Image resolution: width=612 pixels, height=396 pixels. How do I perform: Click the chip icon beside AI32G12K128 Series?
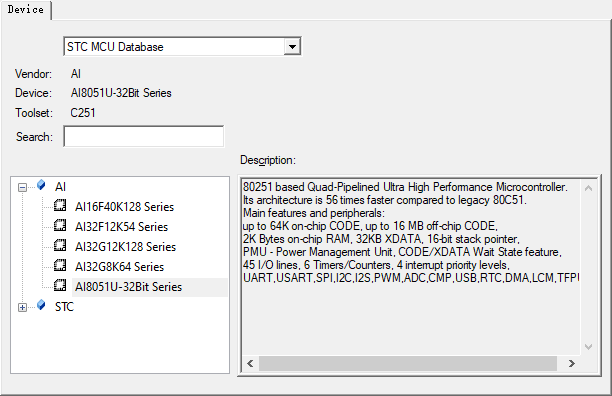click(60, 245)
